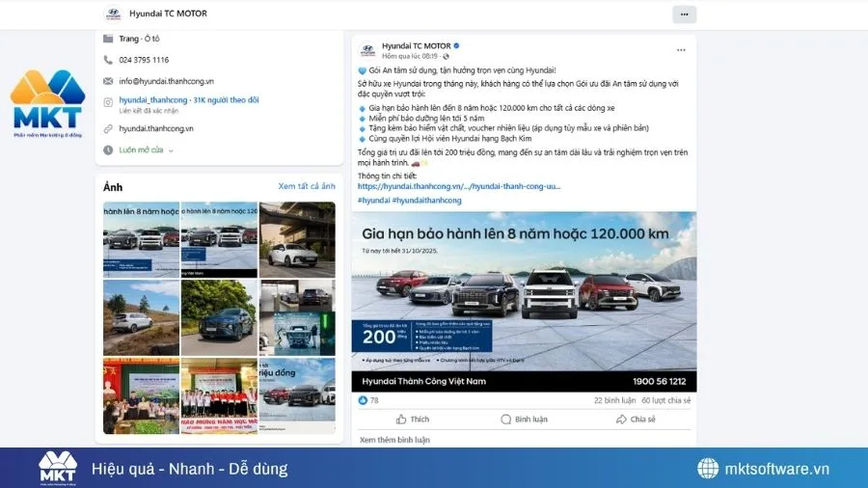The width and height of the screenshot is (868, 488).
Task: Open the hyundai_thanhcong Instagram link
Action: coord(189,100)
